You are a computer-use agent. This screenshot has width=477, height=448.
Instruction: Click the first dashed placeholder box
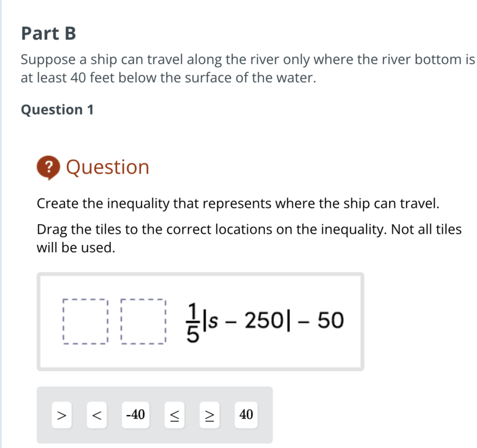(x=84, y=322)
